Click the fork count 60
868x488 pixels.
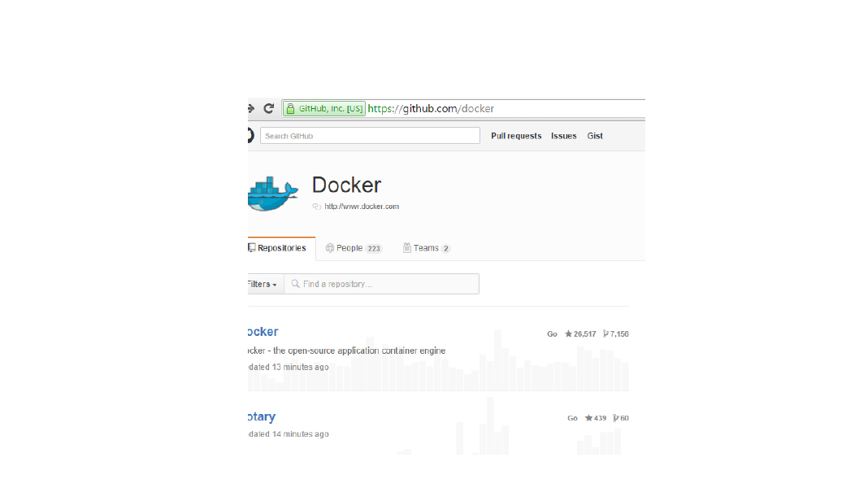(x=621, y=418)
